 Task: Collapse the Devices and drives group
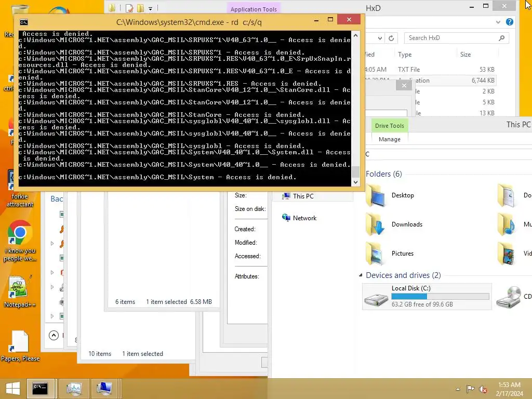pyautogui.click(x=361, y=275)
